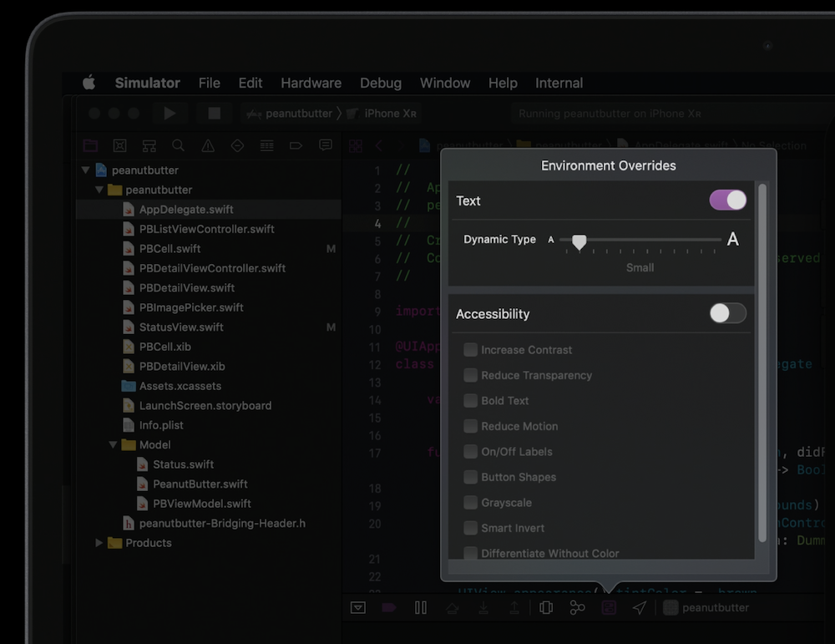Image resolution: width=835 pixels, height=644 pixels.
Task: Collapse the Model folder
Action: point(113,444)
